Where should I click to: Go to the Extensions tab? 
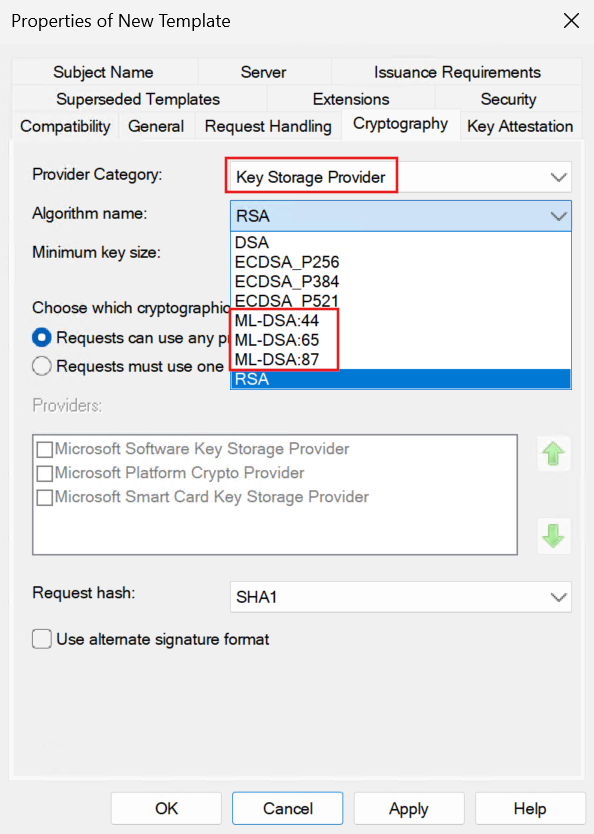click(x=351, y=99)
